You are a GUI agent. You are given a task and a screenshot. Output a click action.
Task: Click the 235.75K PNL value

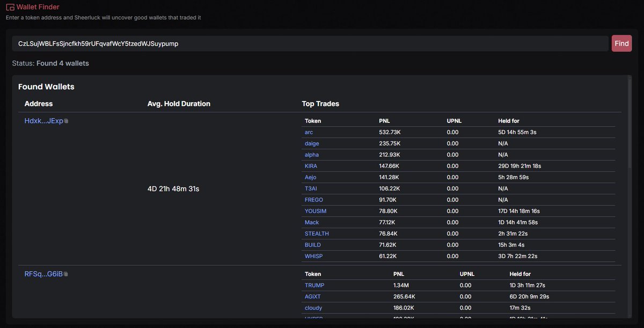[x=390, y=143]
